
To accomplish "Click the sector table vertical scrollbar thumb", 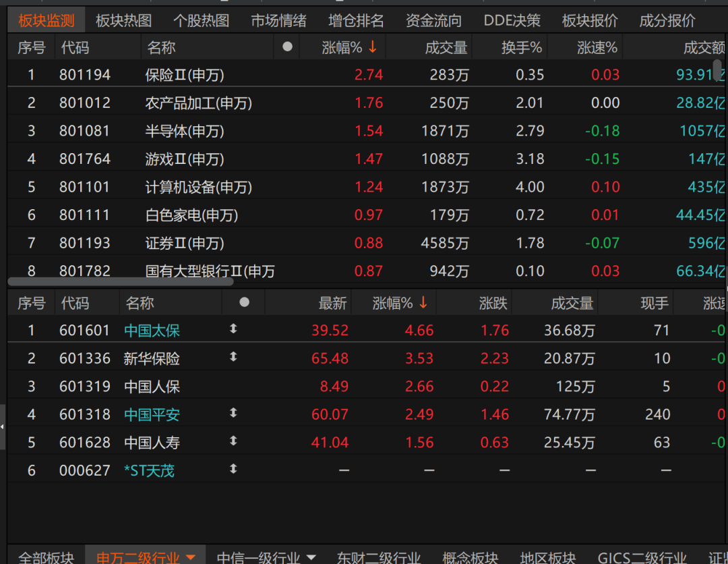I will pos(718,69).
